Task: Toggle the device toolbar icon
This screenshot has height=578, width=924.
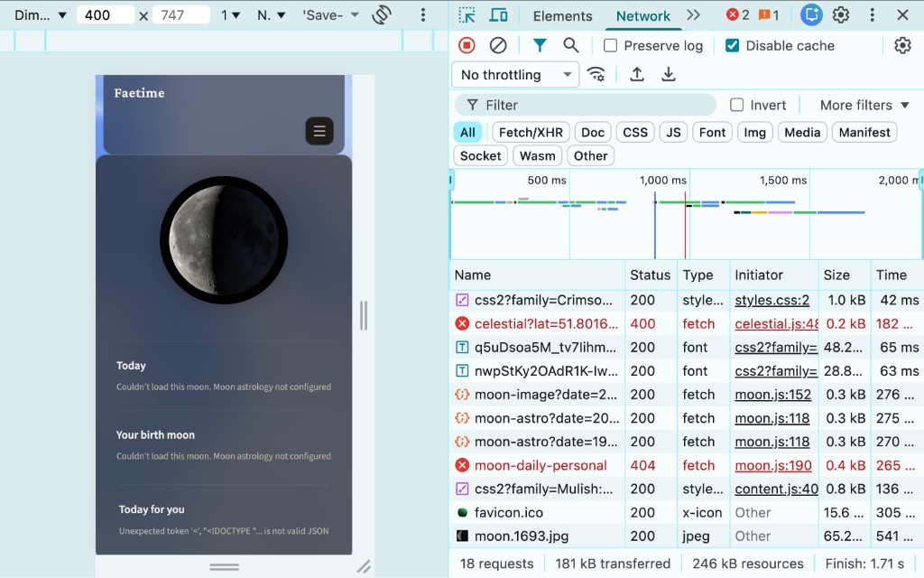Action: tap(498, 15)
